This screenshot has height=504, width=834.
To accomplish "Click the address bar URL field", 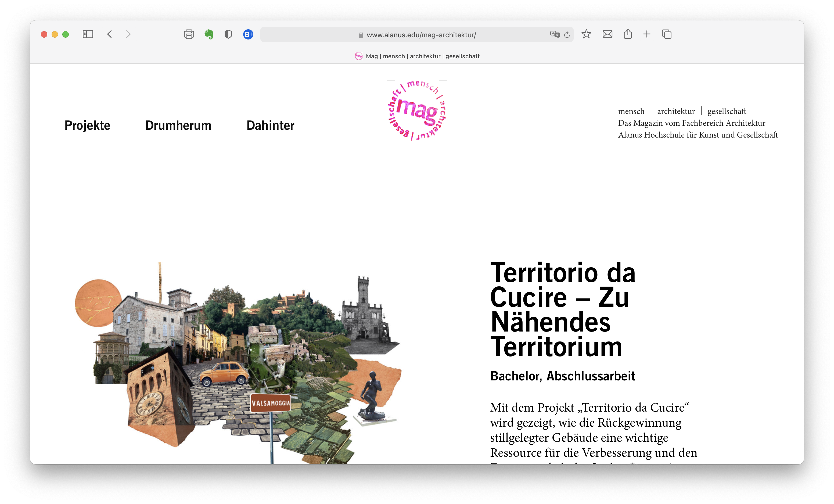I will [417, 35].
